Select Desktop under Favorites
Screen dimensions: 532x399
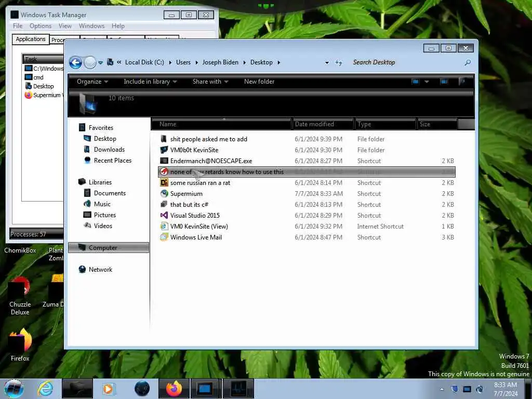tap(105, 138)
